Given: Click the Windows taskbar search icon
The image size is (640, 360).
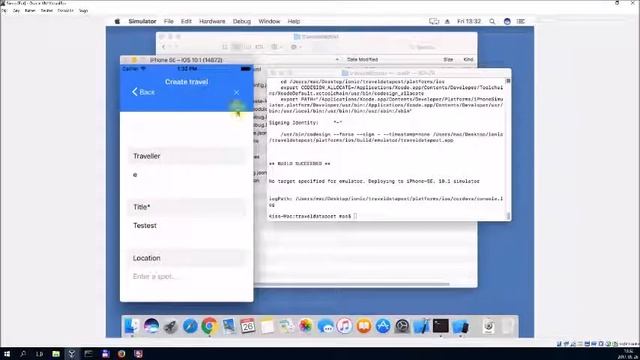Looking at the screenshot, I should point(23,354).
